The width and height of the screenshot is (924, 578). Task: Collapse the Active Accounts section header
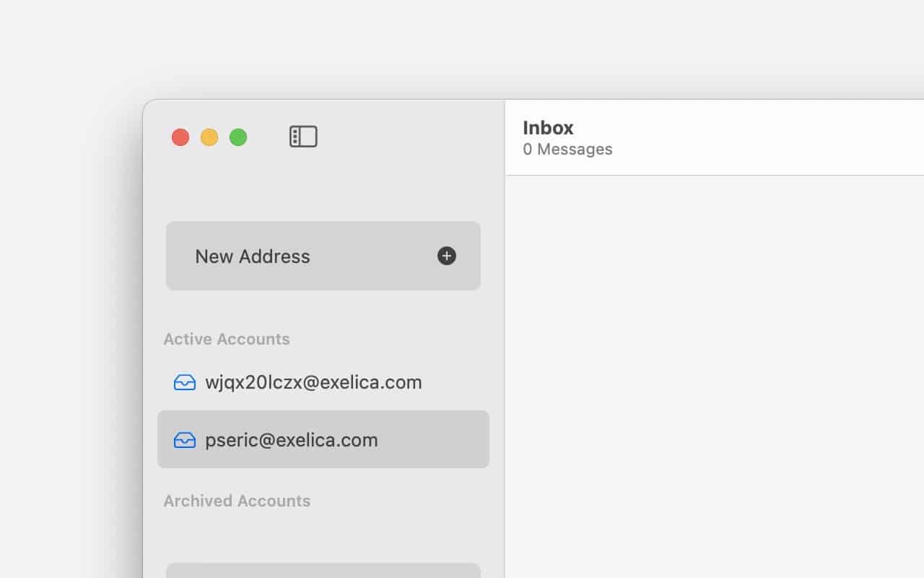click(227, 339)
